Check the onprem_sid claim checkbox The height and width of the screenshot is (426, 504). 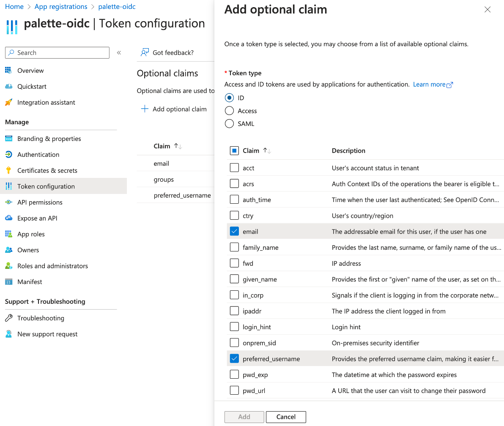(x=234, y=342)
